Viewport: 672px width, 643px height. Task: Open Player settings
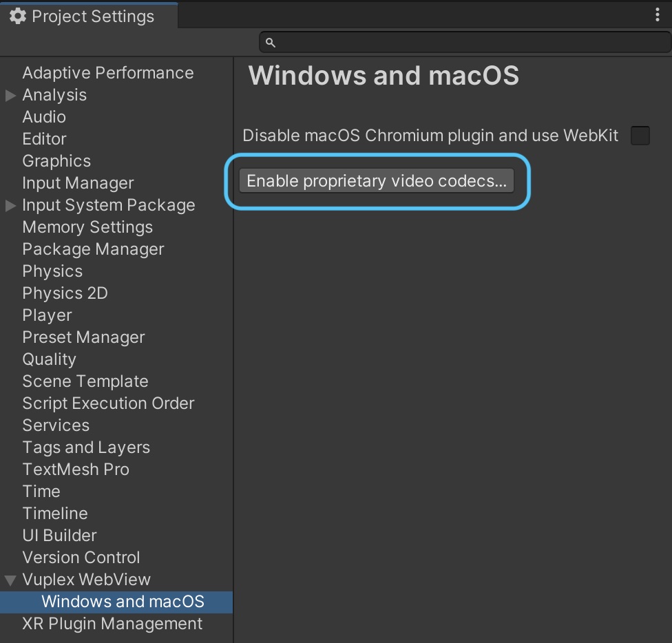[x=47, y=315]
